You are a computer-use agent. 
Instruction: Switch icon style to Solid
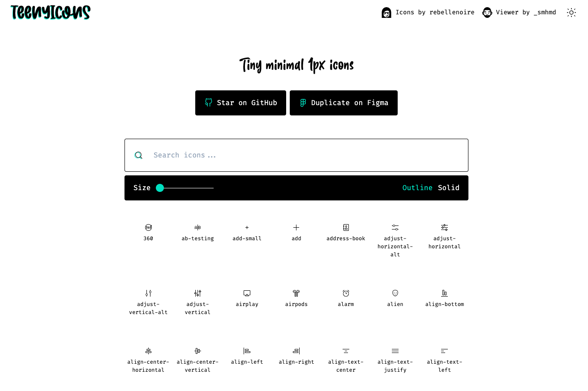449,188
